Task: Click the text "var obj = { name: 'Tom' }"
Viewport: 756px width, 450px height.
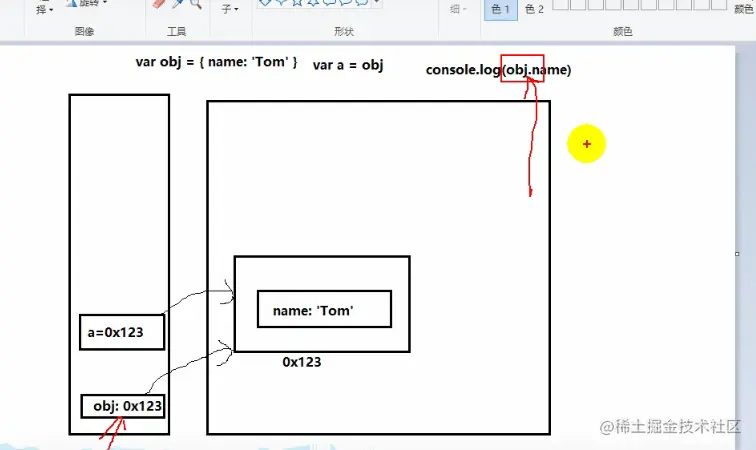Action: point(216,62)
